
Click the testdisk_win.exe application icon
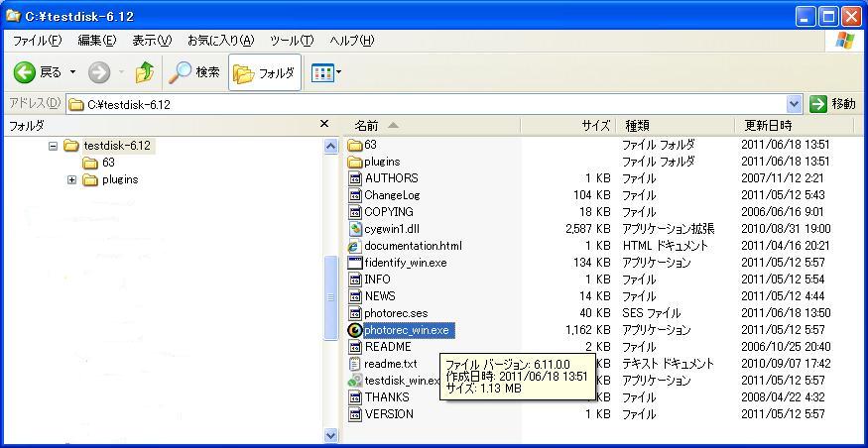coord(355,381)
